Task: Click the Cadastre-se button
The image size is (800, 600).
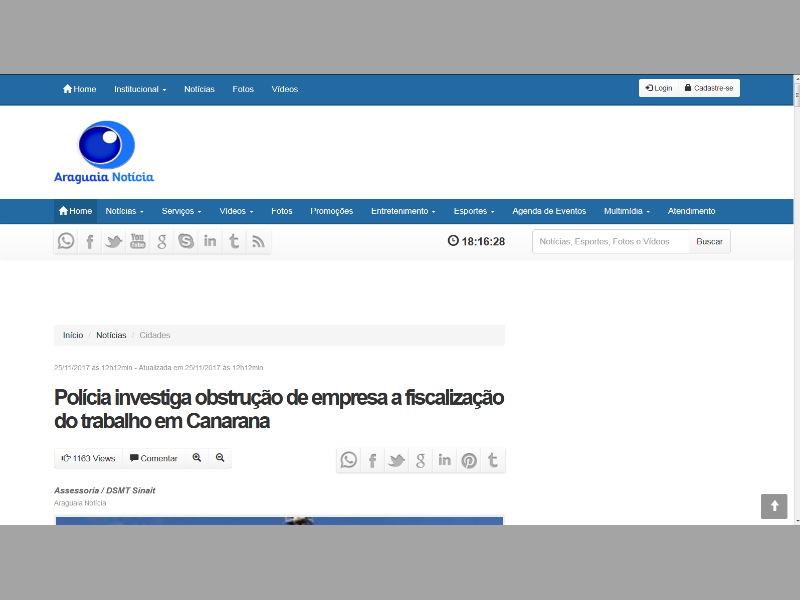Action: [x=709, y=88]
